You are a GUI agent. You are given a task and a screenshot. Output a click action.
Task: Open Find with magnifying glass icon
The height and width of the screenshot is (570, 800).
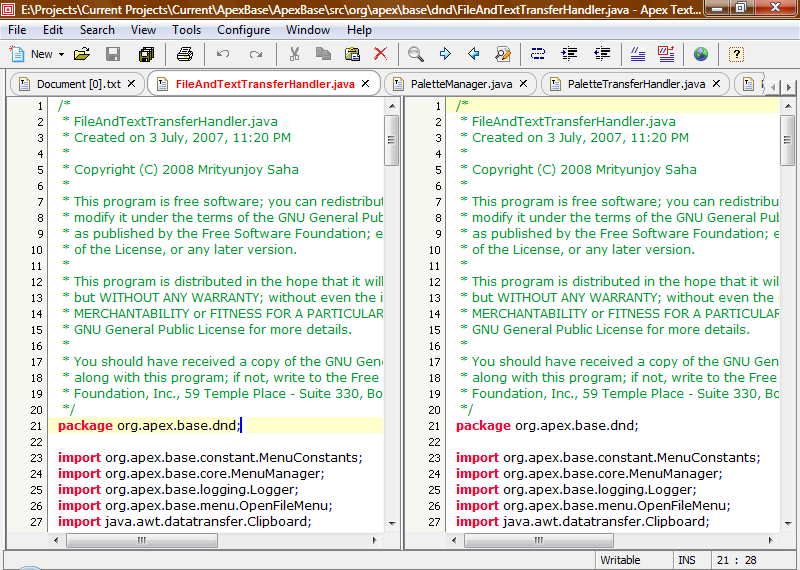(x=415, y=54)
